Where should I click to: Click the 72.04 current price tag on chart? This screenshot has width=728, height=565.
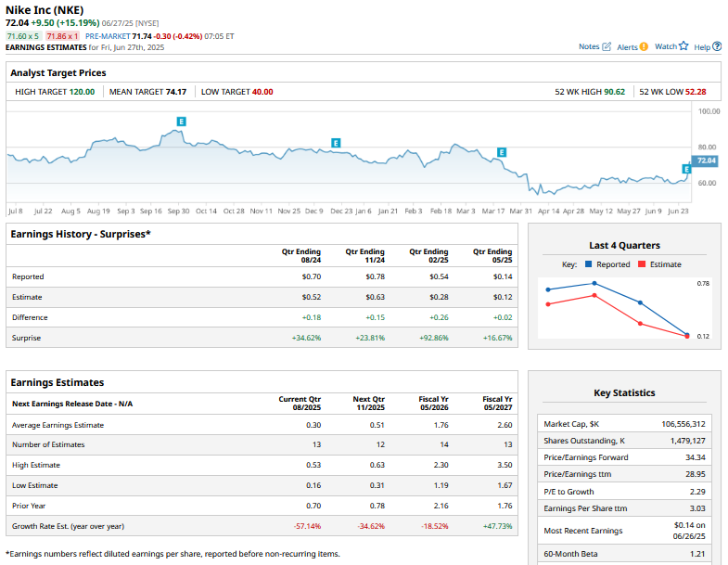tap(706, 161)
